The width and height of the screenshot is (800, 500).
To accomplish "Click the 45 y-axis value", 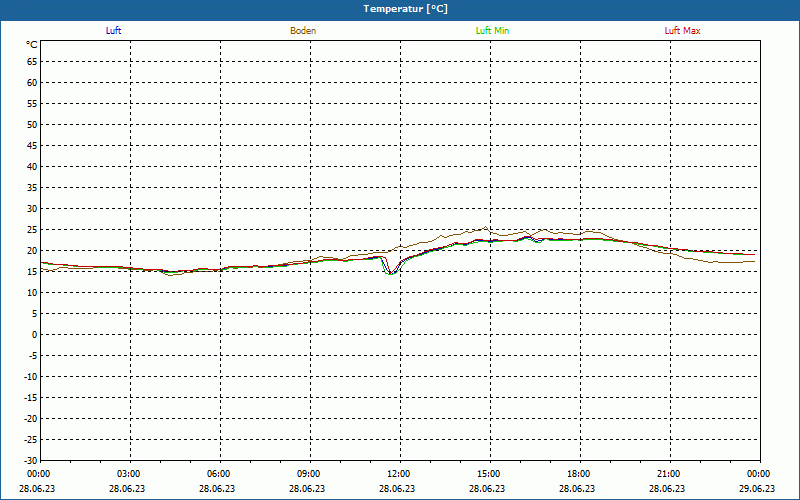I will tap(32, 145).
